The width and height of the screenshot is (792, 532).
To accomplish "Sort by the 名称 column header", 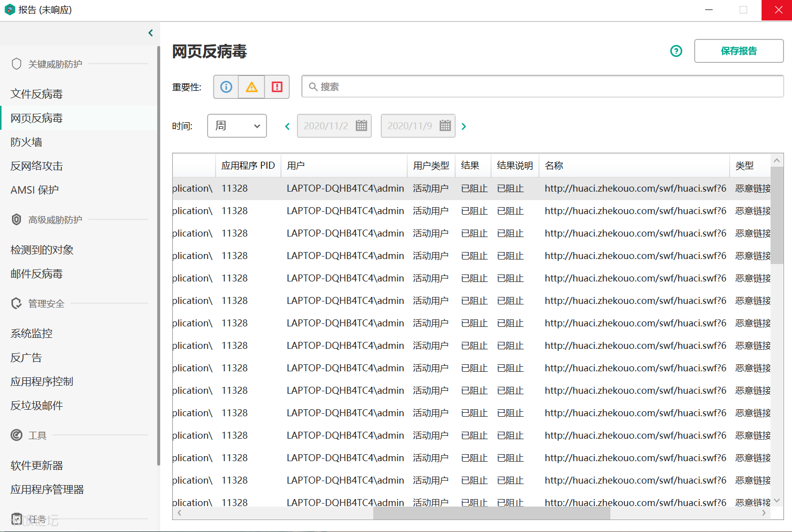I will [x=634, y=165].
